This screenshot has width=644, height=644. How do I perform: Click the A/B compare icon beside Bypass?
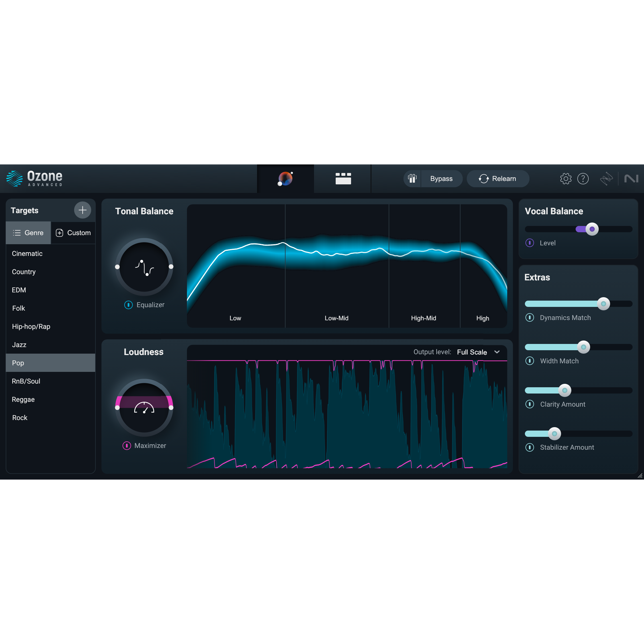[412, 179]
